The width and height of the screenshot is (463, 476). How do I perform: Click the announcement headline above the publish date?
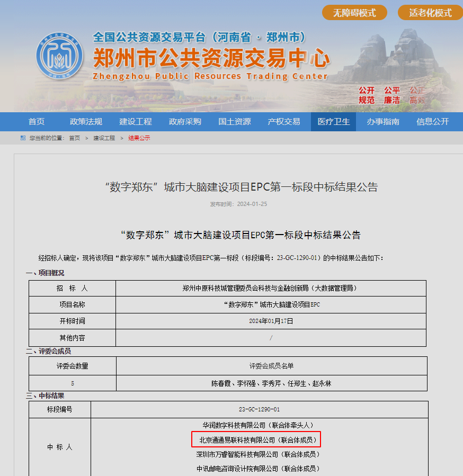[x=241, y=187]
